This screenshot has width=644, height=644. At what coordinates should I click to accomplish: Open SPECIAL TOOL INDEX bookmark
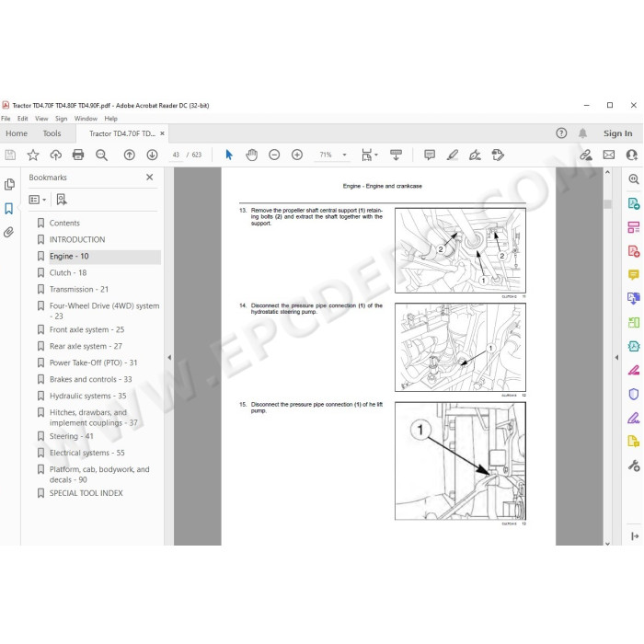pyautogui.click(x=86, y=493)
